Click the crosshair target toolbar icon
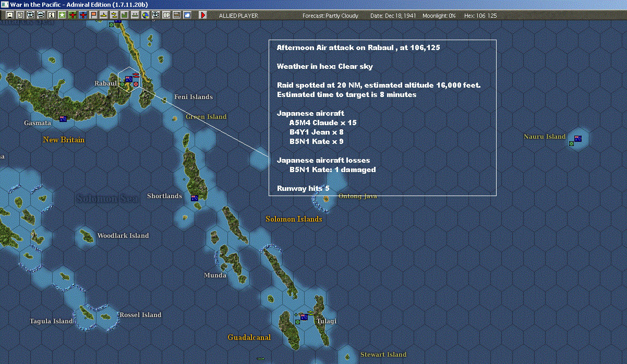The width and height of the screenshot is (627, 364). point(155,16)
